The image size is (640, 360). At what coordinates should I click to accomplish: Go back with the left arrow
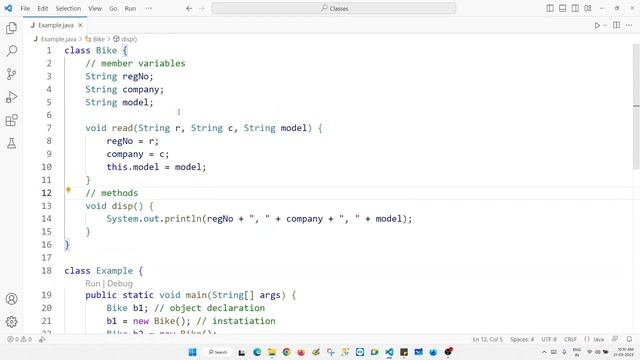click(x=189, y=8)
